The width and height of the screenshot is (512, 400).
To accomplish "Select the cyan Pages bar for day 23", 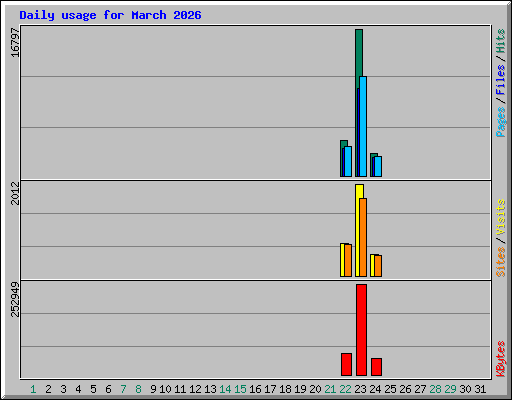I will [x=363, y=127].
